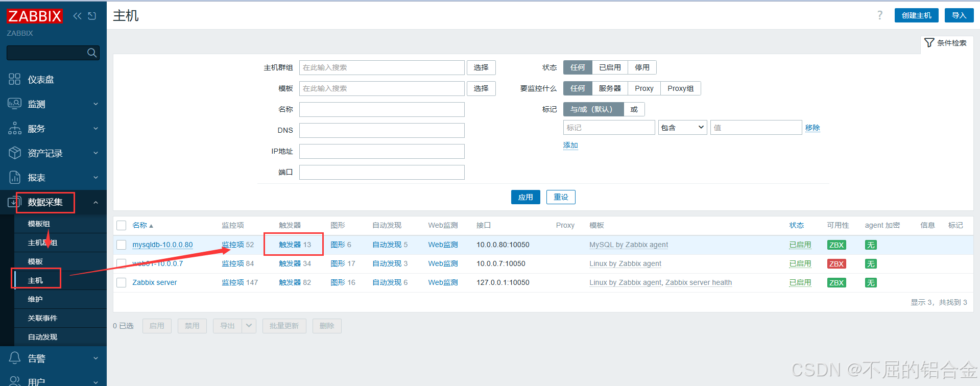Switch 标记 mode to 或
The width and height of the screenshot is (980, 386).
pos(634,109)
